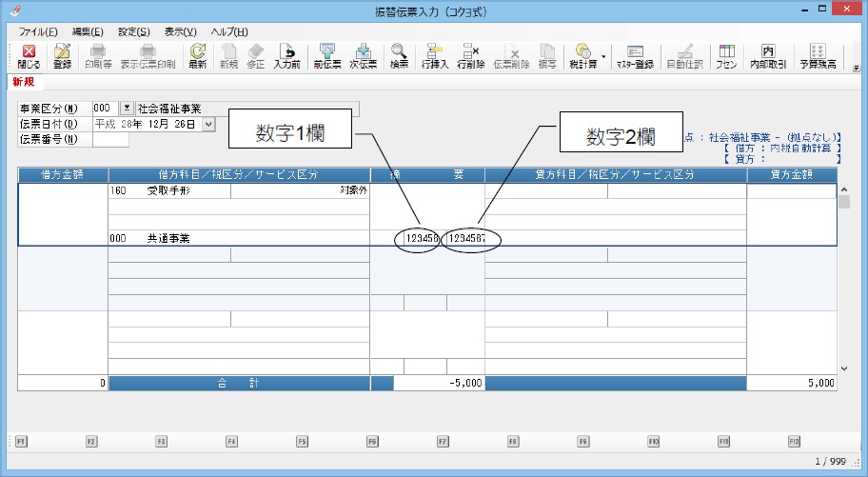Click the 閉じる (close) toolbar icon
Viewport: 868px width, 477px height.
[29, 56]
